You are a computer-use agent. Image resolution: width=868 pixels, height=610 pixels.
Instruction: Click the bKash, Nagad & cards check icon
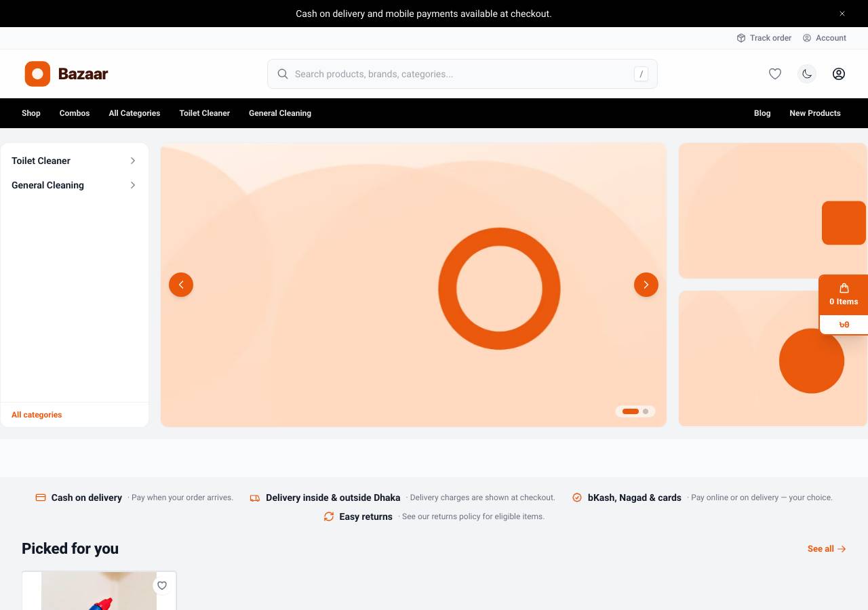pyautogui.click(x=577, y=497)
